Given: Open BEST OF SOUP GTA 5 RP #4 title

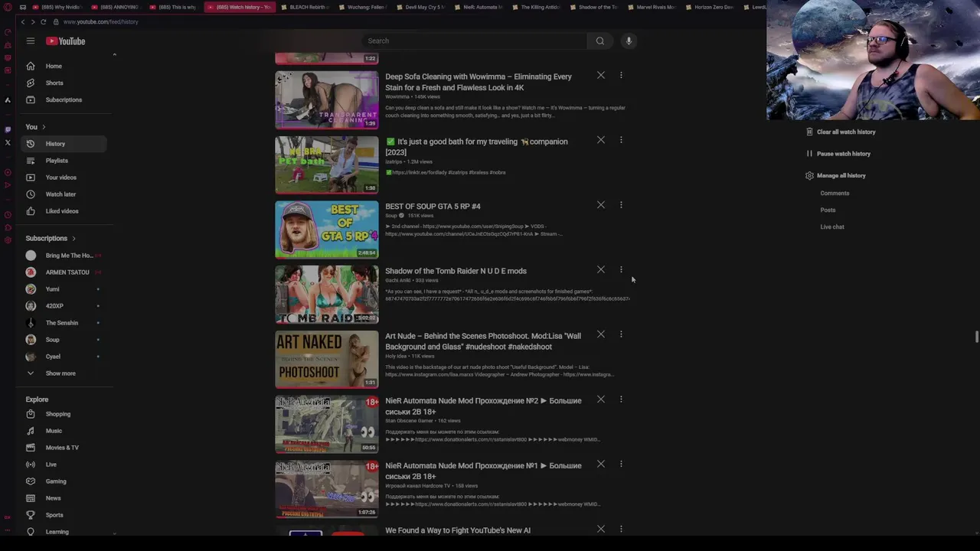Looking at the screenshot, I should point(433,207).
